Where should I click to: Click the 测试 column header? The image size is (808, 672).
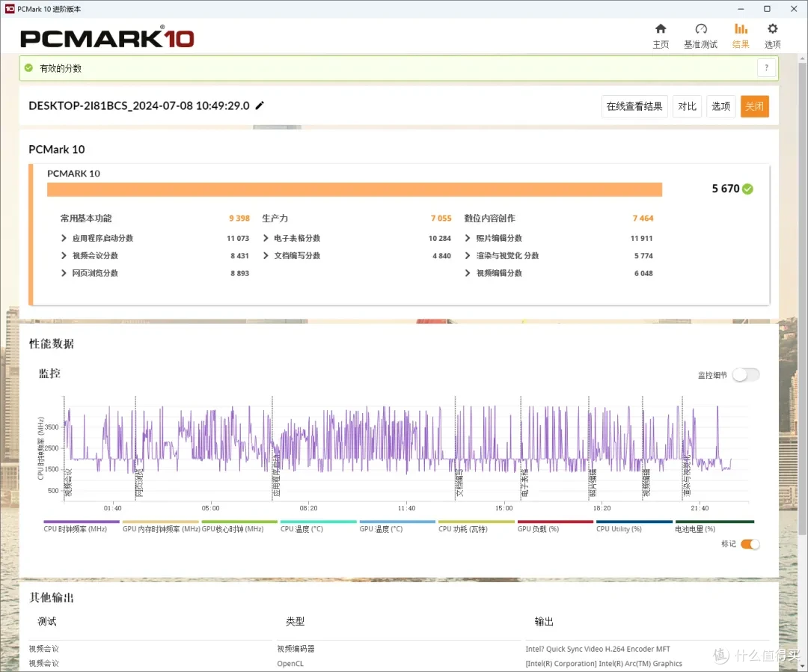click(47, 622)
